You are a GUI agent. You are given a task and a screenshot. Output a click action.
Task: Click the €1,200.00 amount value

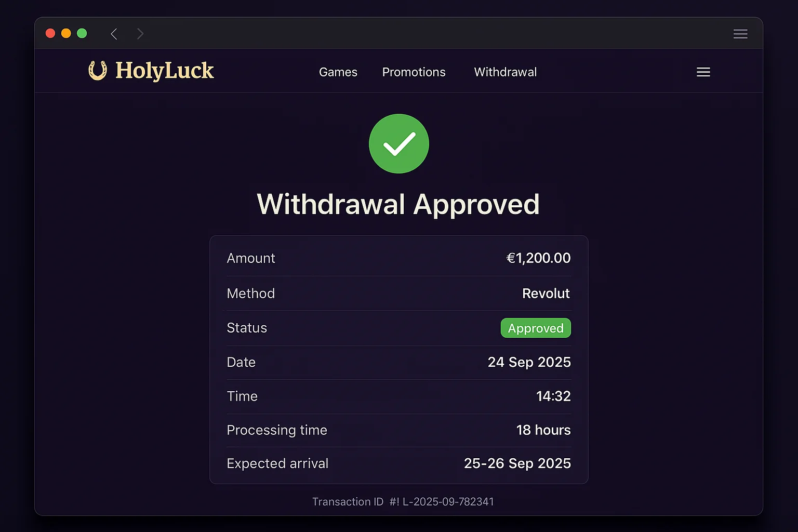[x=538, y=258]
